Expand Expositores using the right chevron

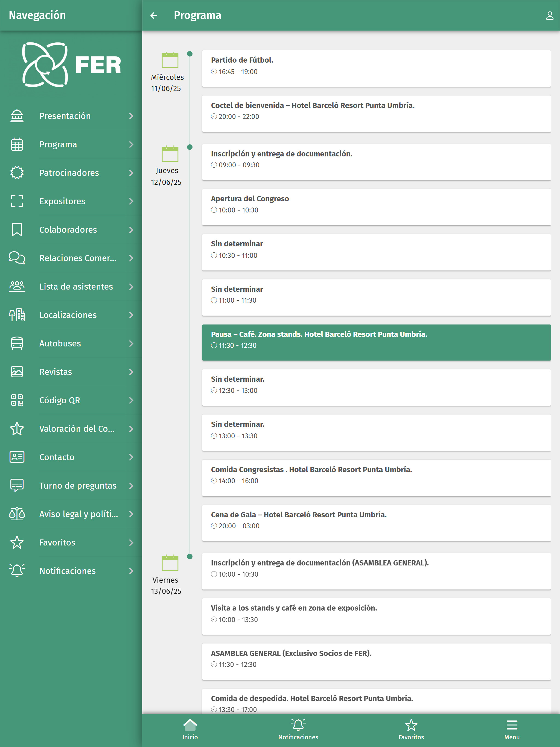tap(131, 201)
